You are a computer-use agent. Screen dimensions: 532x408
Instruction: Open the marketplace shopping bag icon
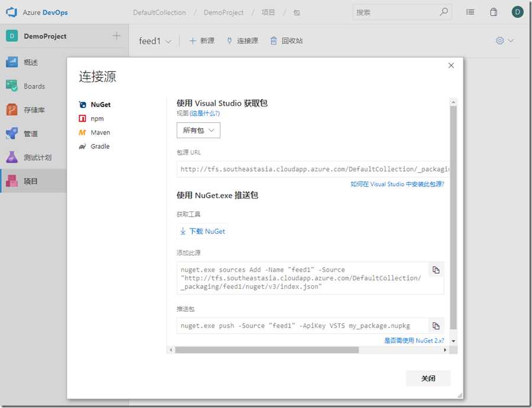coord(494,12)
